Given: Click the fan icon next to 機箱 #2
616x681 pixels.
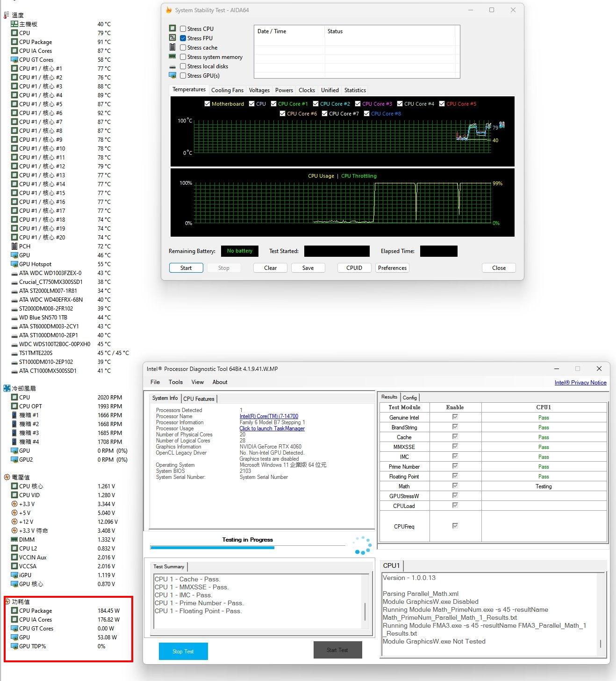Looking at the screenshot, I should (x=14, y=424).
